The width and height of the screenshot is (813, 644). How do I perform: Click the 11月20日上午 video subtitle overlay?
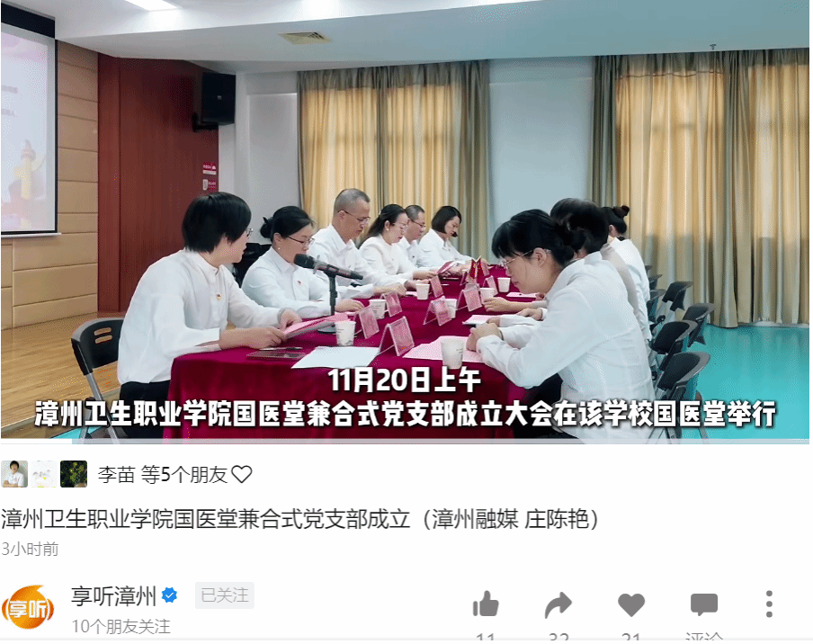pos(405,380)
